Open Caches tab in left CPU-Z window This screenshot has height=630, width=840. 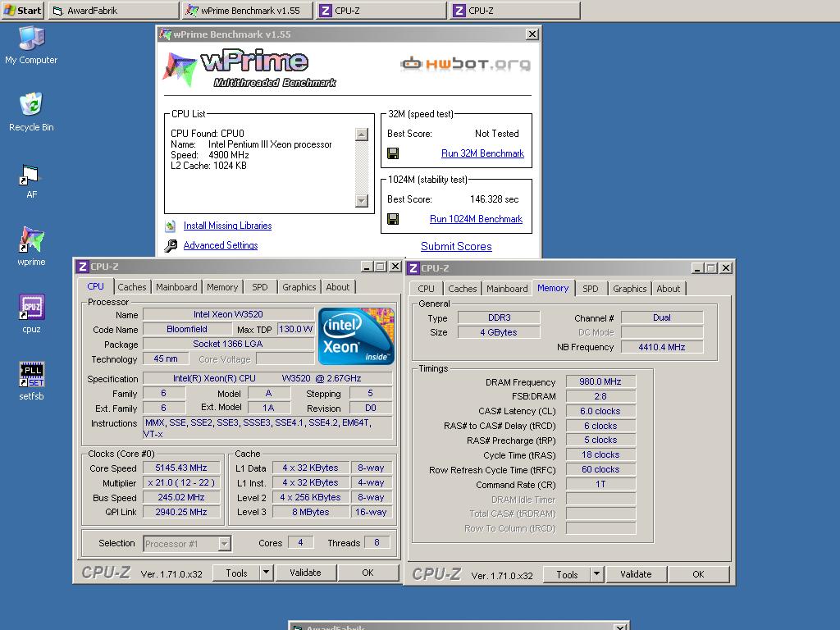point(132,287)
